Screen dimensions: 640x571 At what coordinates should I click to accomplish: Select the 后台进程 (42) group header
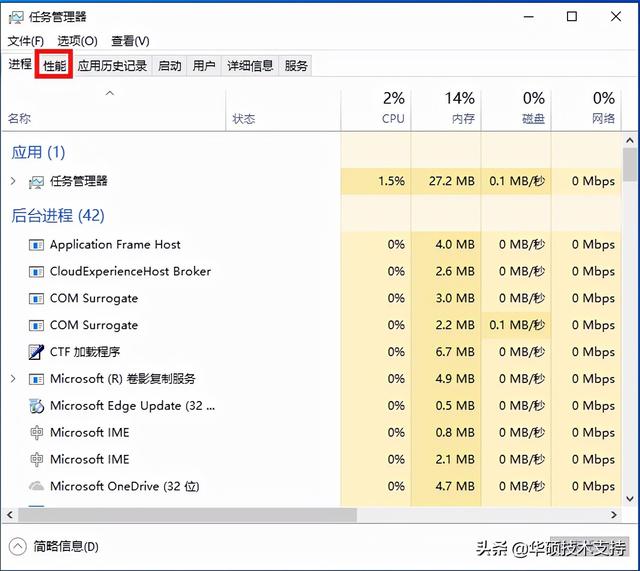pos(58,216)
